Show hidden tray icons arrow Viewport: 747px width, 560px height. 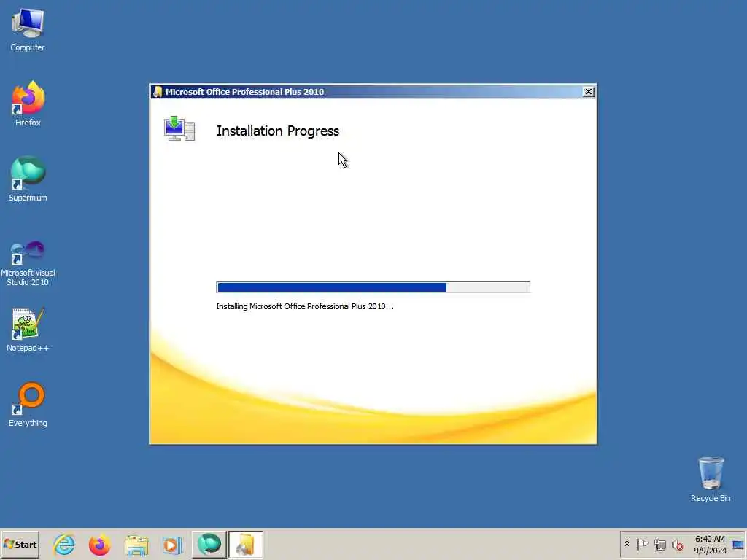pyautogui.click(x=627, y=544)
